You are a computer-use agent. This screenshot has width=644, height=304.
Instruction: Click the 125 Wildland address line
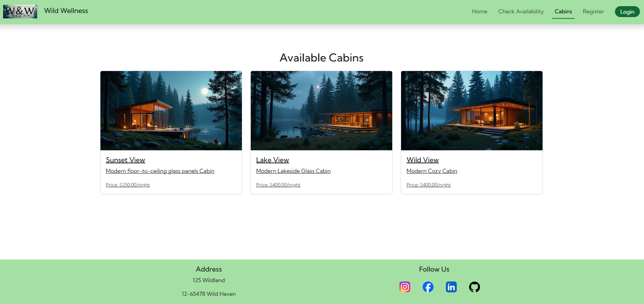pyautogui.click(x=209, y=280)
